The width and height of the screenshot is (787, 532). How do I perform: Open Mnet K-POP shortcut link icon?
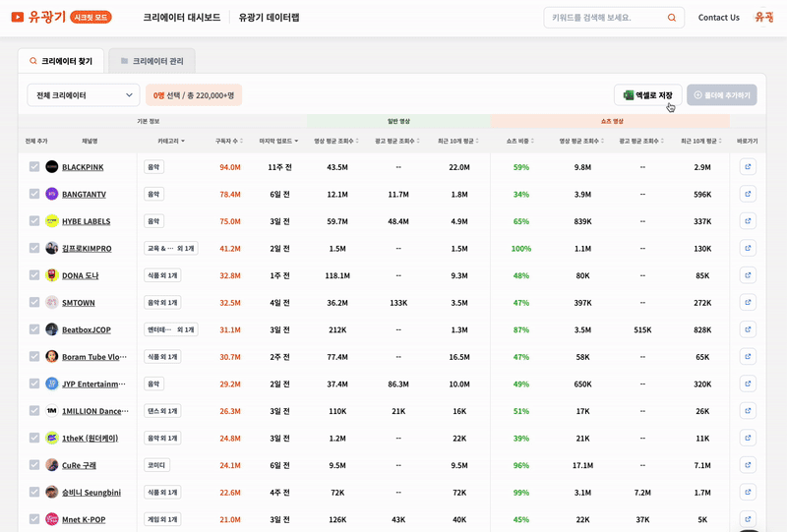[x=748, y=519]
